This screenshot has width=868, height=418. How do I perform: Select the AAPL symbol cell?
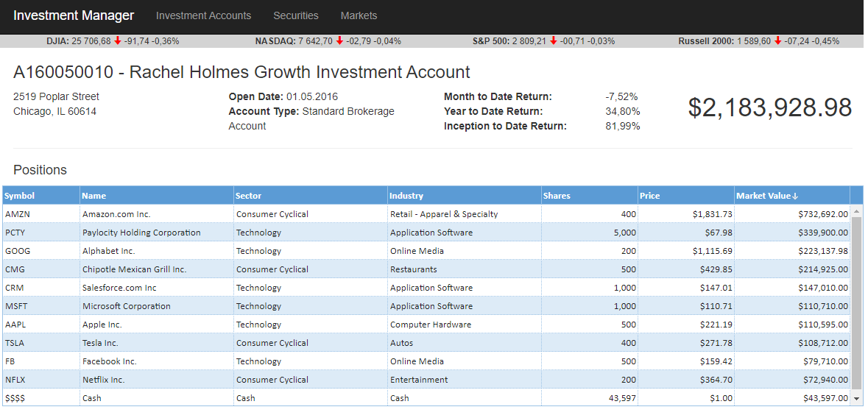pyautogui.click(x=41, y=325)
